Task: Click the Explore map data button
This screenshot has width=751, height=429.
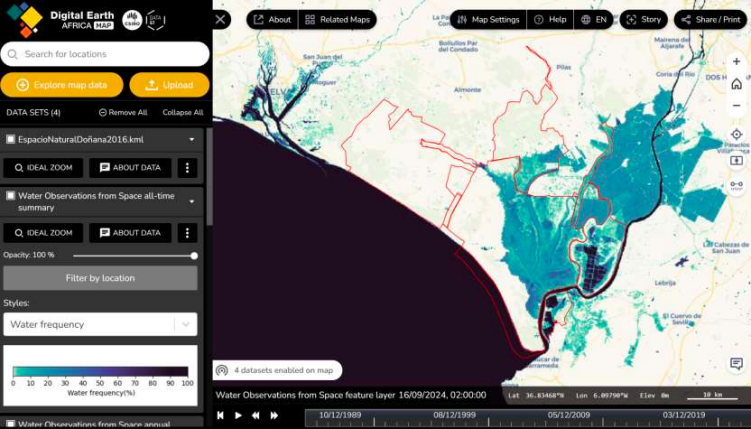Action: pyautogui.click(x=62, y=85)
